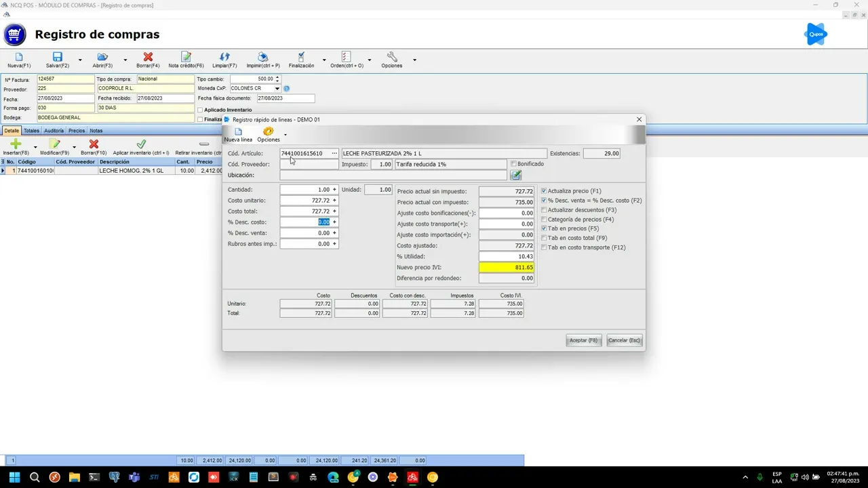This screenshot has height=488, width=868.
Task: Toggle Tab en precios (F5)
Action: (544, 228)
